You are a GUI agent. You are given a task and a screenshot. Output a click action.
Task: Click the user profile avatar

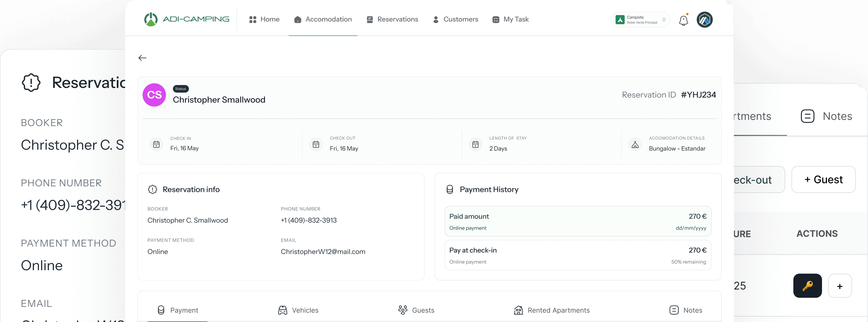(x=704, y=20)
